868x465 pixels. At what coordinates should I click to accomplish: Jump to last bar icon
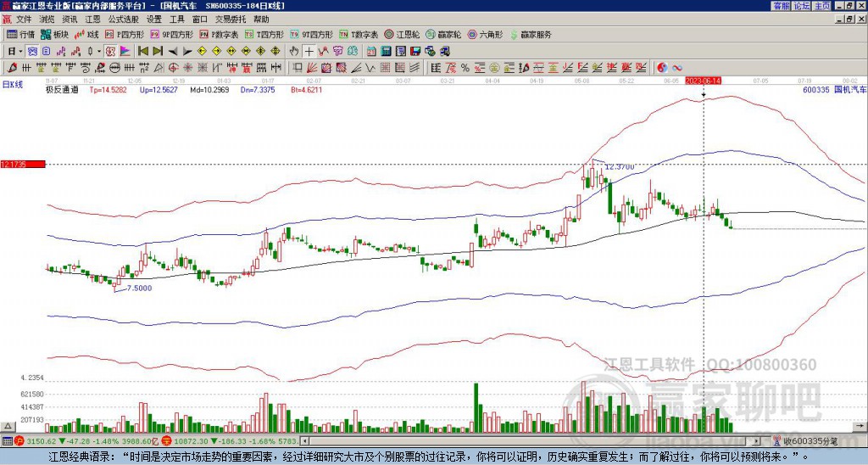pyautogui.click(x=158, y=52)
